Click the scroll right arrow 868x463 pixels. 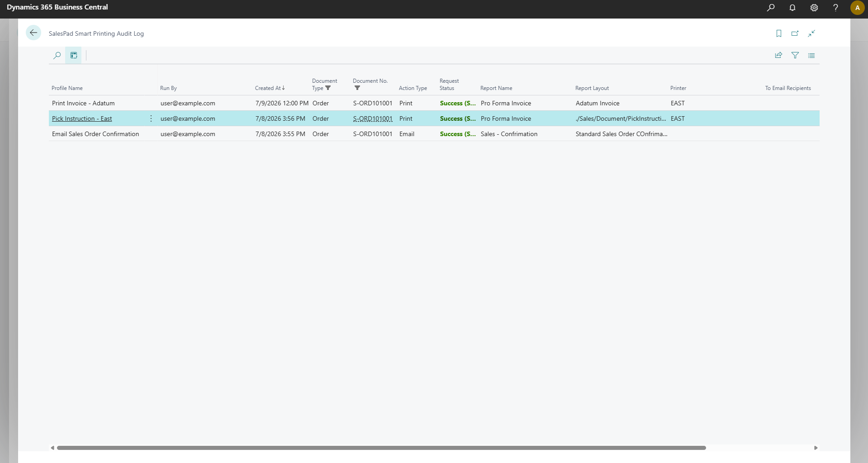point(816,448)
